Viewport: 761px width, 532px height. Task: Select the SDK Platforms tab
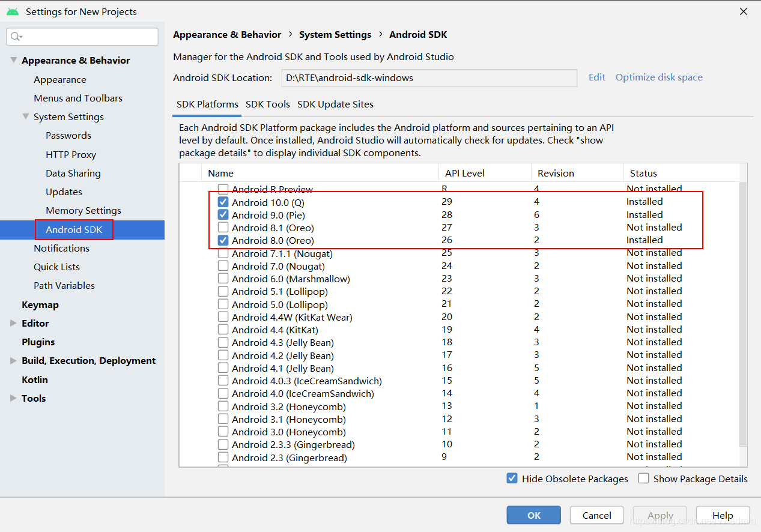pyautogui.click(x=207, y=104)
